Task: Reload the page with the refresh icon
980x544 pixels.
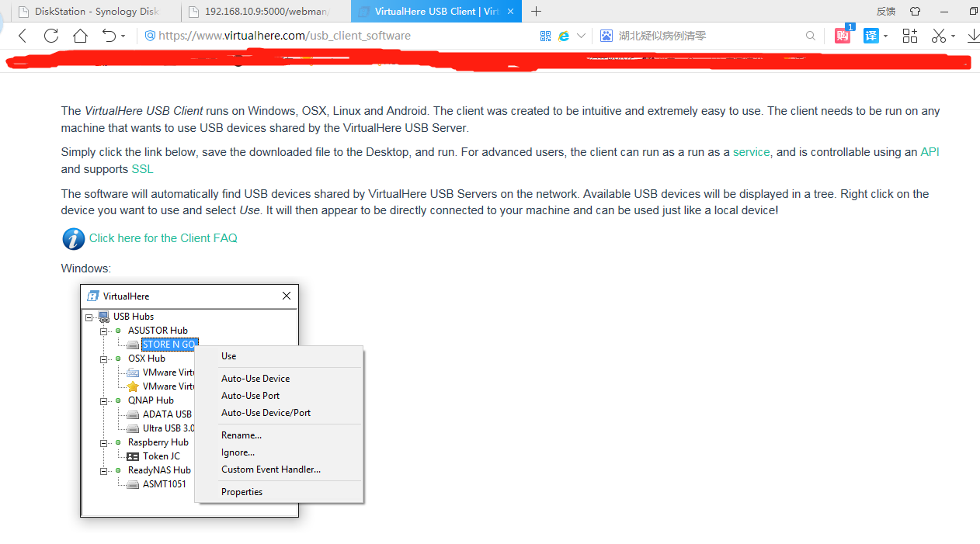Action: click(51, 36)
